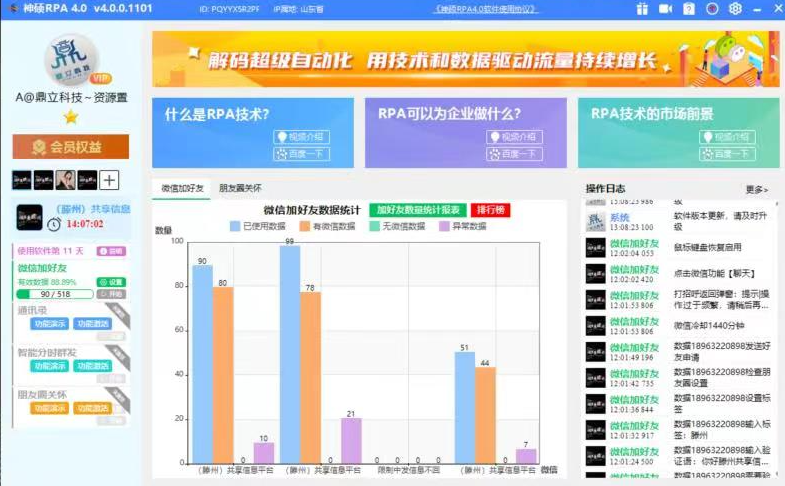Click the (滕州) 共享信息 account name link
The height and width of the screenshot is (486, 785).
93,209
